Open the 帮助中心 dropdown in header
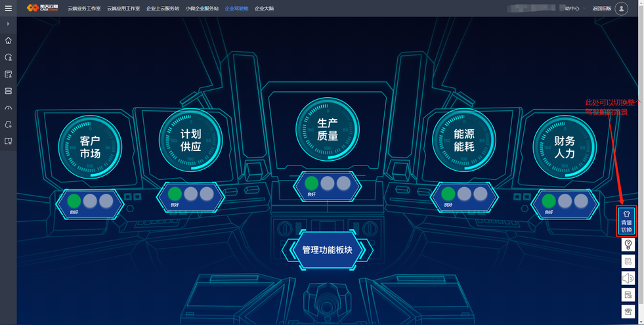 click(x=572, y=9)
